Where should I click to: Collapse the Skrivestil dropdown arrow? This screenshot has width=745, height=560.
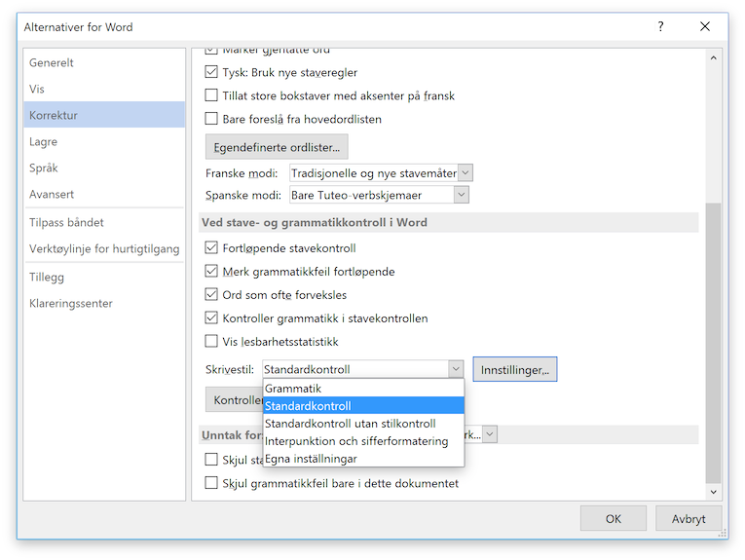pos(455,369)
